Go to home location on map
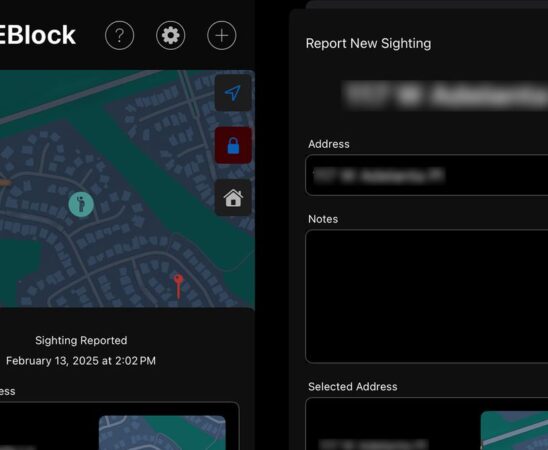This screenshot has width=548, height=450. pos(233,198)
